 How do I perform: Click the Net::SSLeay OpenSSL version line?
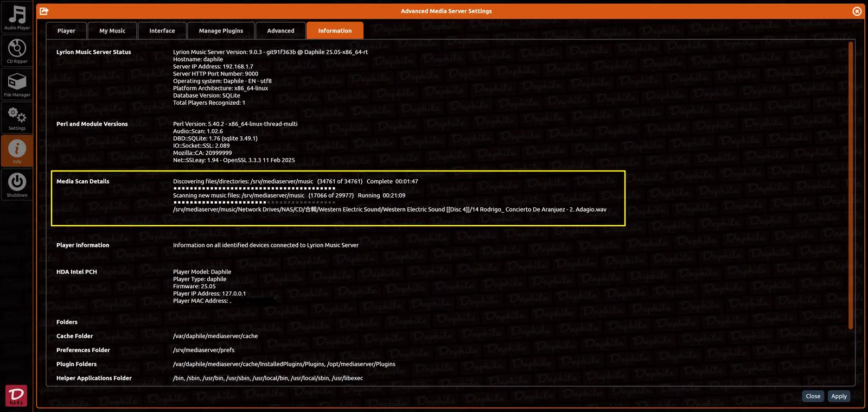click(x=234, y=160)
